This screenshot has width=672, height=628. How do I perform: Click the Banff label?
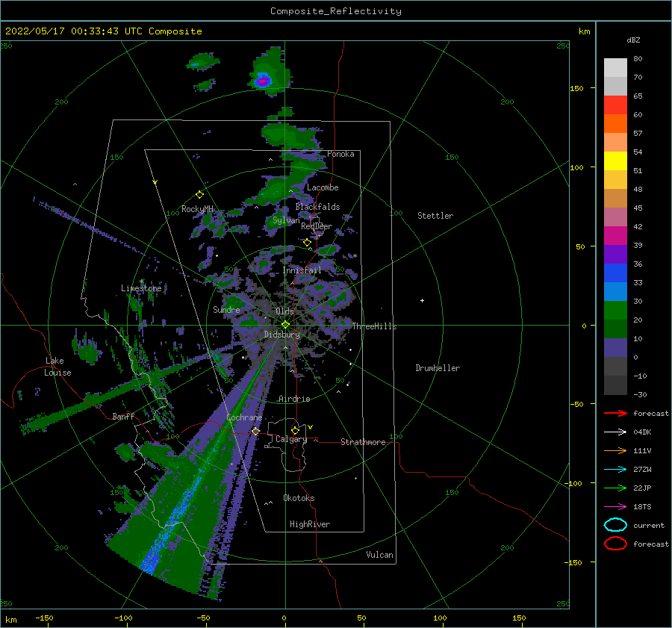123,416
